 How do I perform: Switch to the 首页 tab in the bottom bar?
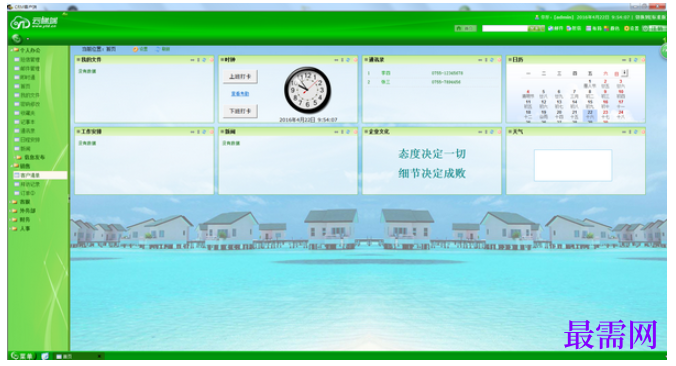coord(79,356)
